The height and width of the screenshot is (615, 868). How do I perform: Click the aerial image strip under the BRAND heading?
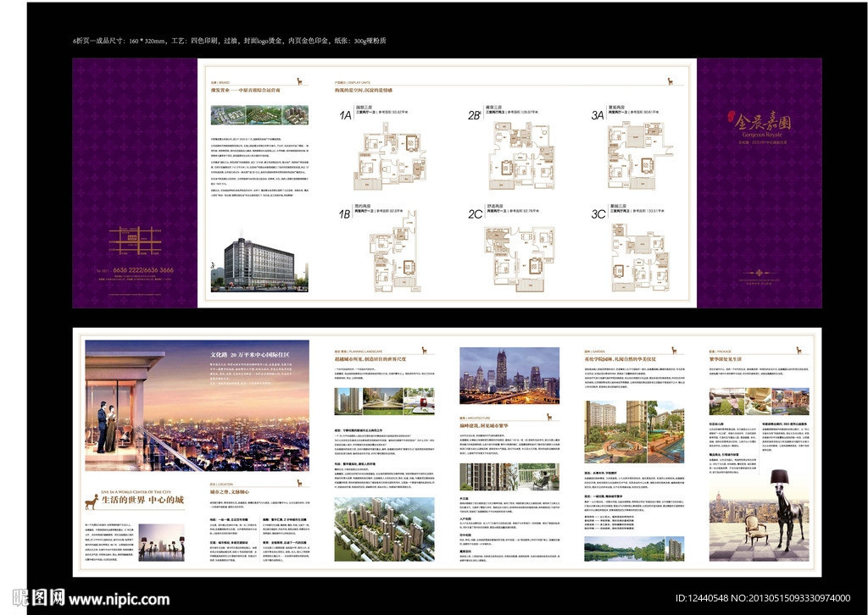pyautogui.click(x=259, y=115)
